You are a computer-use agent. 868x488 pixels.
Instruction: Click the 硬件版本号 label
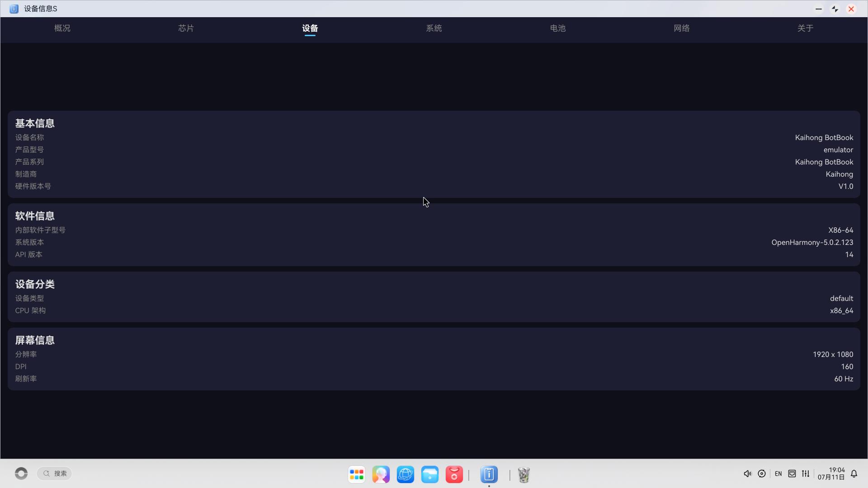[33, 186]
